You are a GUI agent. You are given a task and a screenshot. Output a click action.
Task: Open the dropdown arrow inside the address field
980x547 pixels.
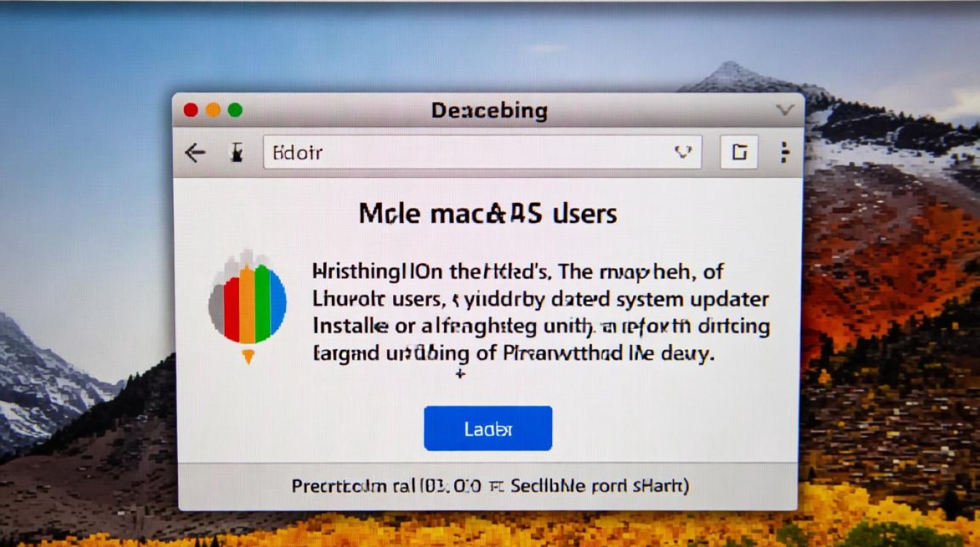click(x=682, y=152)
